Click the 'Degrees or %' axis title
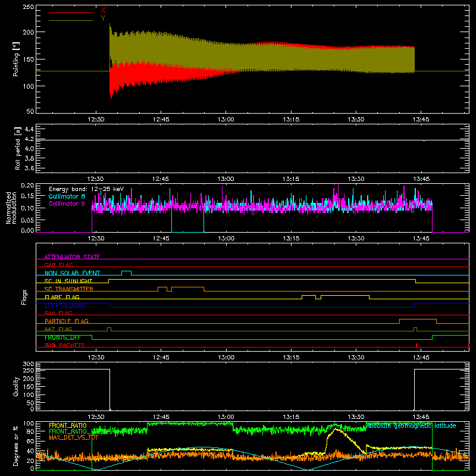Viewport: 476px width, 476px height. [16, 446]
